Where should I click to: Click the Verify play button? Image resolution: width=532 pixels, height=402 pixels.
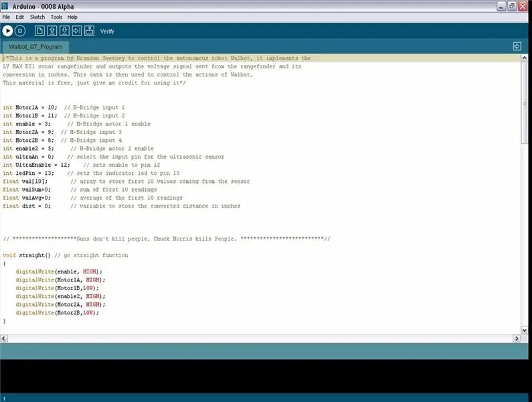pos(7,31)
